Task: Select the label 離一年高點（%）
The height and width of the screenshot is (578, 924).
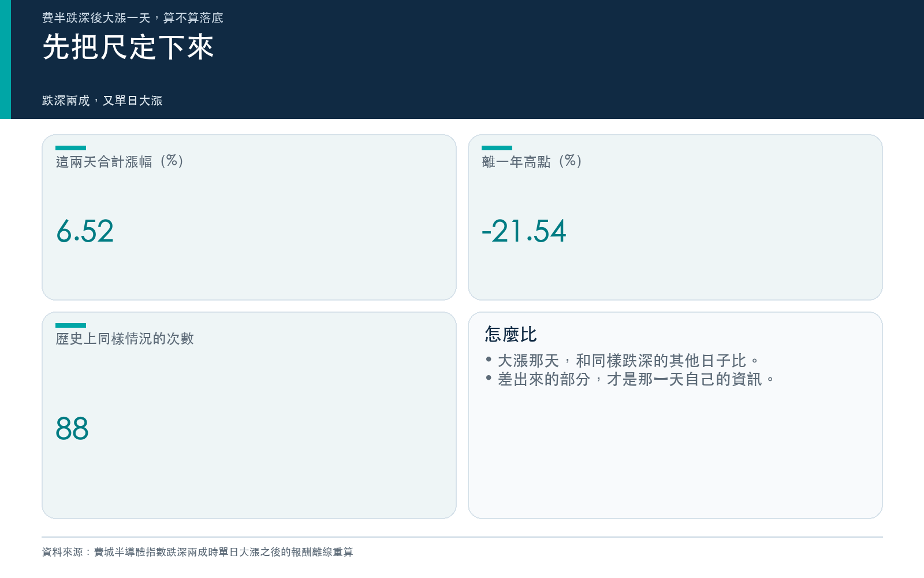Action: (532, 161)
